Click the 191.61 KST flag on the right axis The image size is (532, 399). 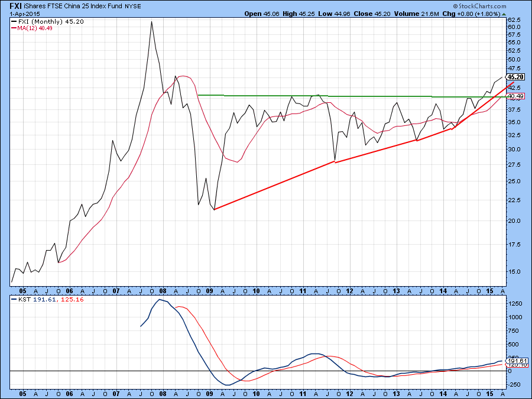coord(517,361)
